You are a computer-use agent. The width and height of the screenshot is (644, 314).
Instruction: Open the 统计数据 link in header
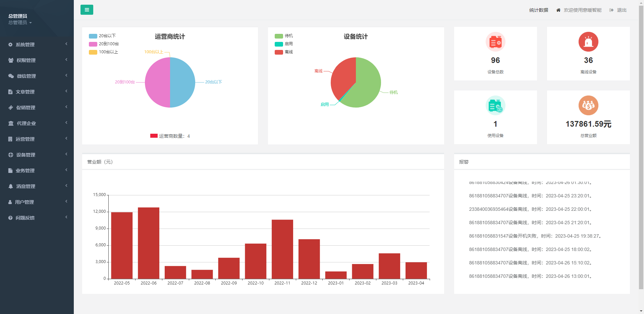(x=538, y=10)
